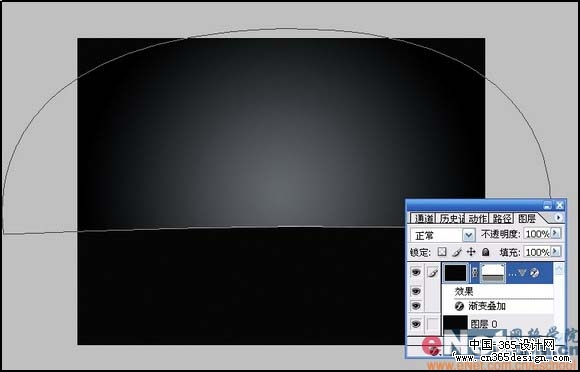
Task: Toggle lock position move icon
Action: [471, 252]
